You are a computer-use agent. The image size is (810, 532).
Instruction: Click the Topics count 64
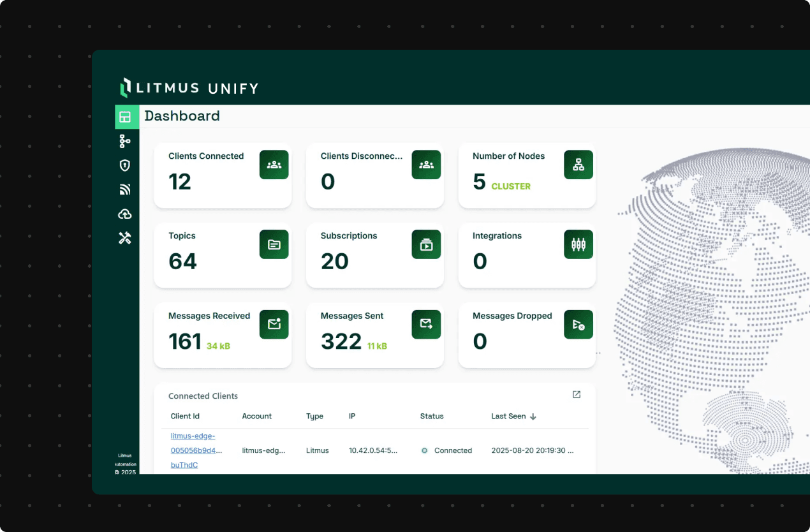[183, 262]
